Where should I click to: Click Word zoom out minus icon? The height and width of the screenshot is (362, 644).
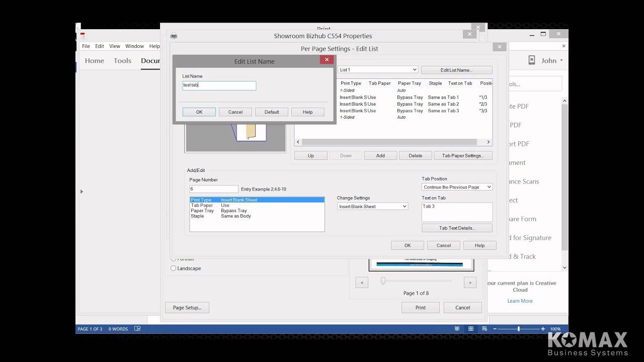pos(495,329)
